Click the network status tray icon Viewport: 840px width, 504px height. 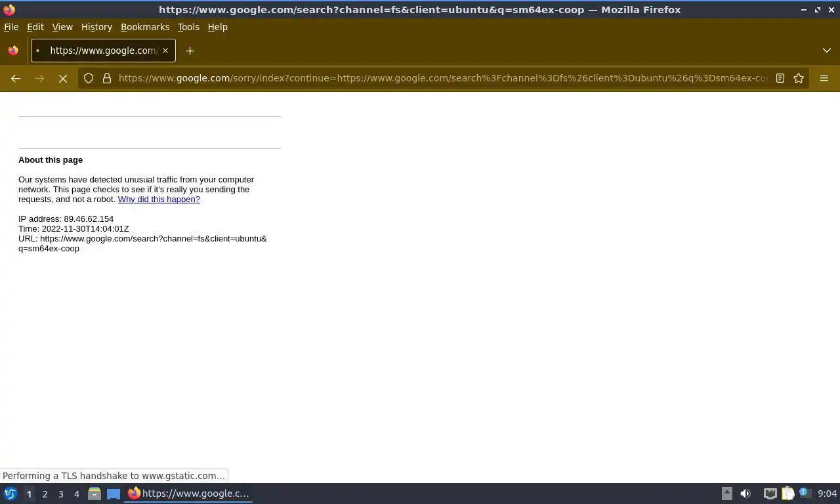coord(770,493)
